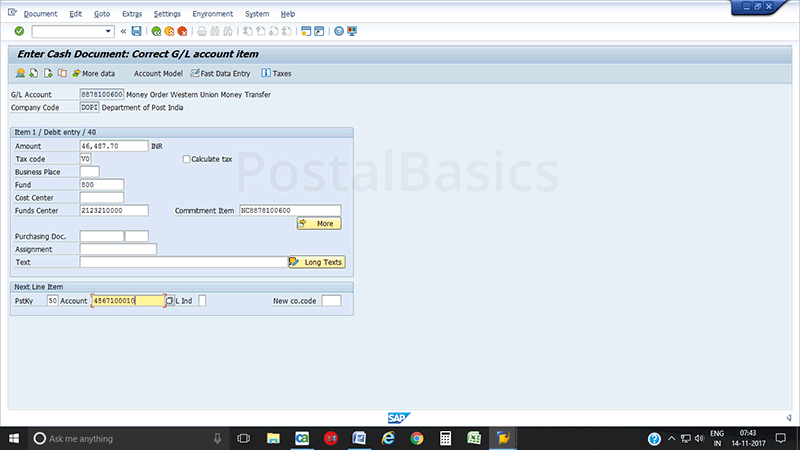Collapse the command field with double chevron

123,31
